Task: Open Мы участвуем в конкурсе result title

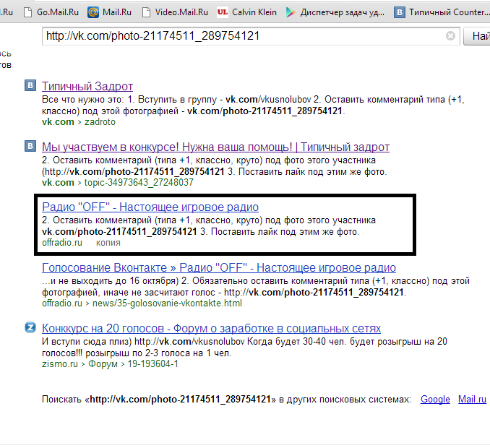Action: pyautogui.click(x=215, y=147)
